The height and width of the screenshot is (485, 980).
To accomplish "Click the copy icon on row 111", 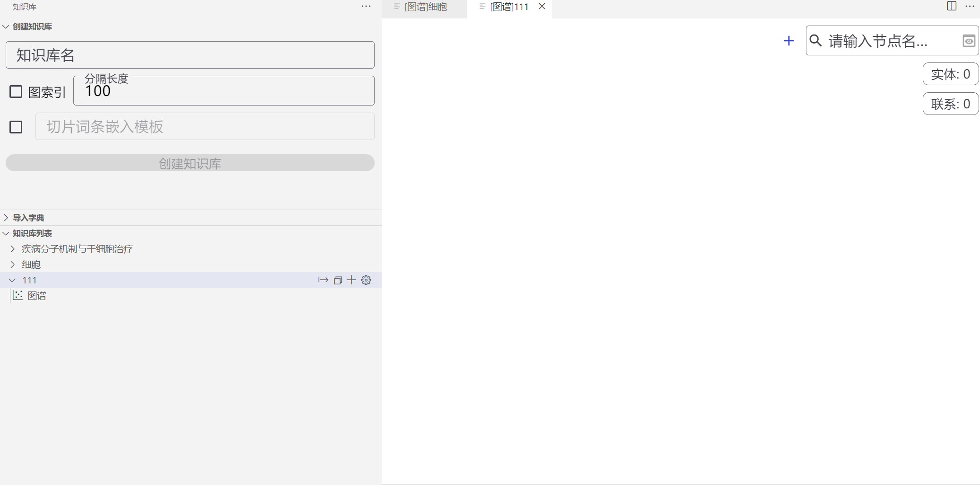I will pos(338,280).
